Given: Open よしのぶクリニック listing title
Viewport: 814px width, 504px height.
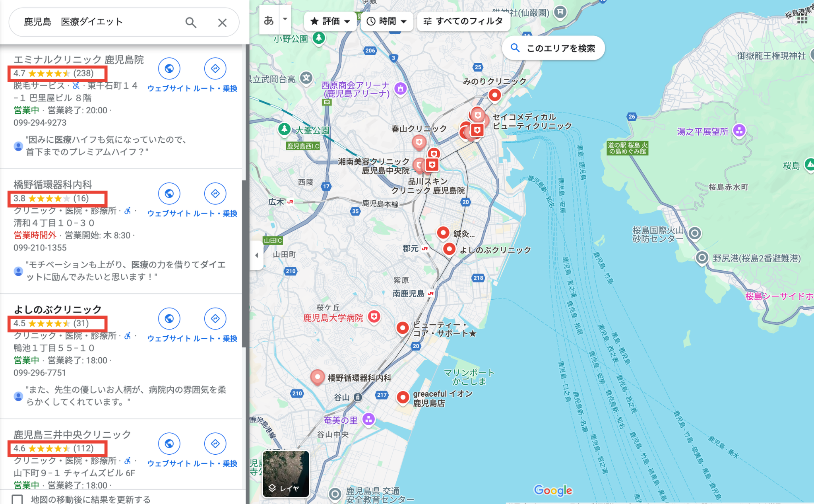Looking at the screenshot, I should (x=58, y=310).
